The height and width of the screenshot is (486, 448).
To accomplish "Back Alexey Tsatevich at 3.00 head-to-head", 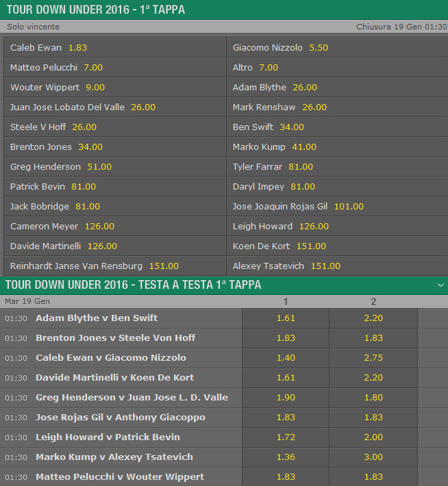I will pyautogui.click(x=373, y=457).
